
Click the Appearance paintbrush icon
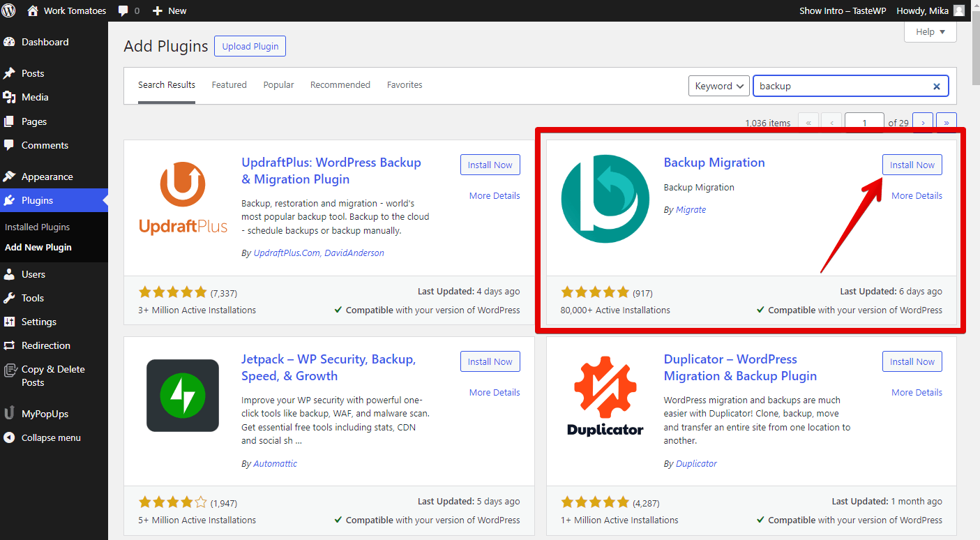click(9, 177)
